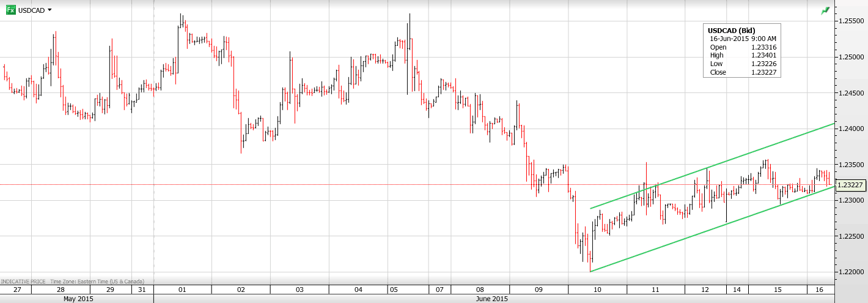This screenshot has width=868, height=303.
Task: Click the 1.25500 price axis label
Action: coord(850,21)
